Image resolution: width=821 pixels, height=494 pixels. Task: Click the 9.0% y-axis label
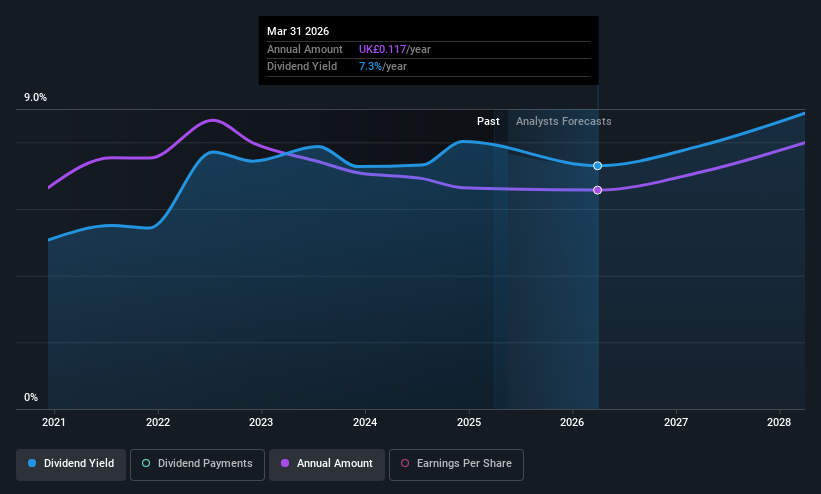tap(35, 97)
